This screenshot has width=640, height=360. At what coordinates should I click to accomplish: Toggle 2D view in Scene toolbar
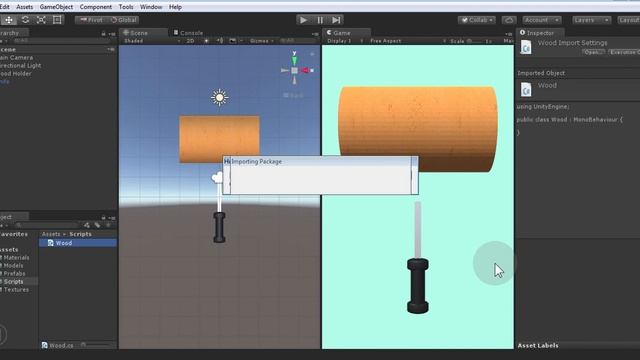(190, 41)
